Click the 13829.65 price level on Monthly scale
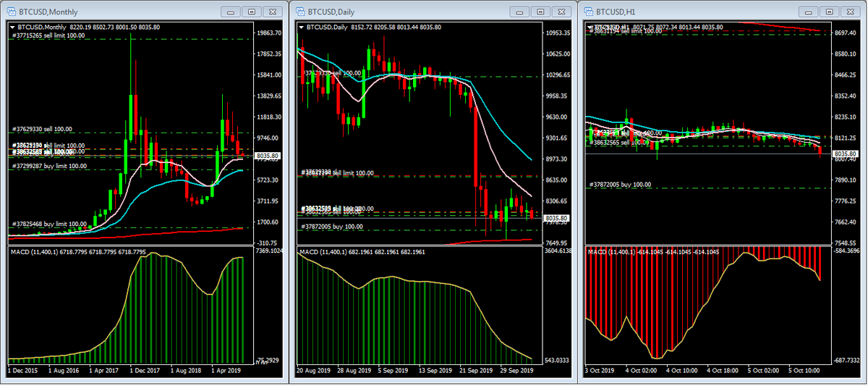The height and width of the screenshot is (386, 868). click(x=270, y=96)
